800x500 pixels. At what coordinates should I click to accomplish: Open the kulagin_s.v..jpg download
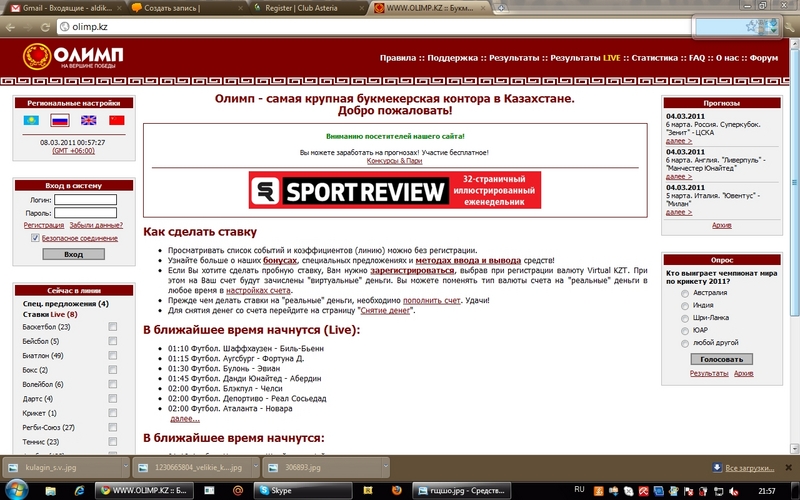pyautogui.click(x=63, y=467)
